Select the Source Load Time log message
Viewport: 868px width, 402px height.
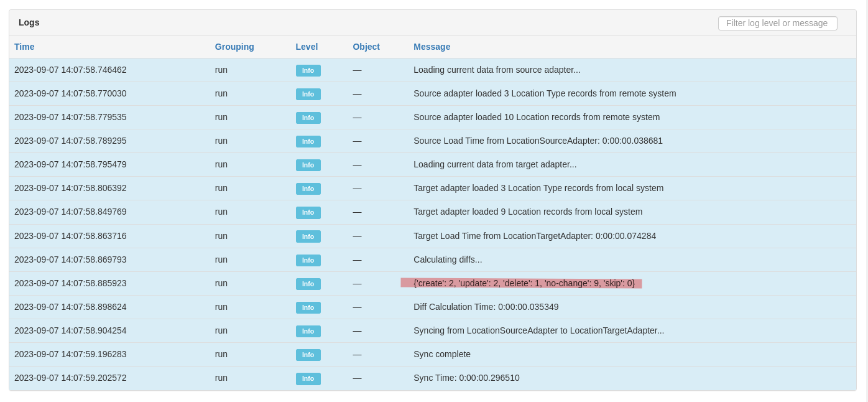538,141
